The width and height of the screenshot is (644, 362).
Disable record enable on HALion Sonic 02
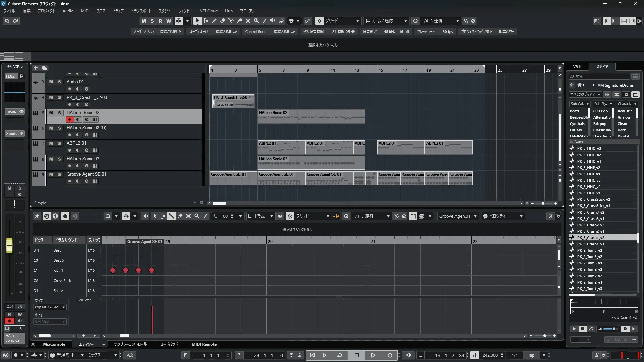click(x=69, y=120)
